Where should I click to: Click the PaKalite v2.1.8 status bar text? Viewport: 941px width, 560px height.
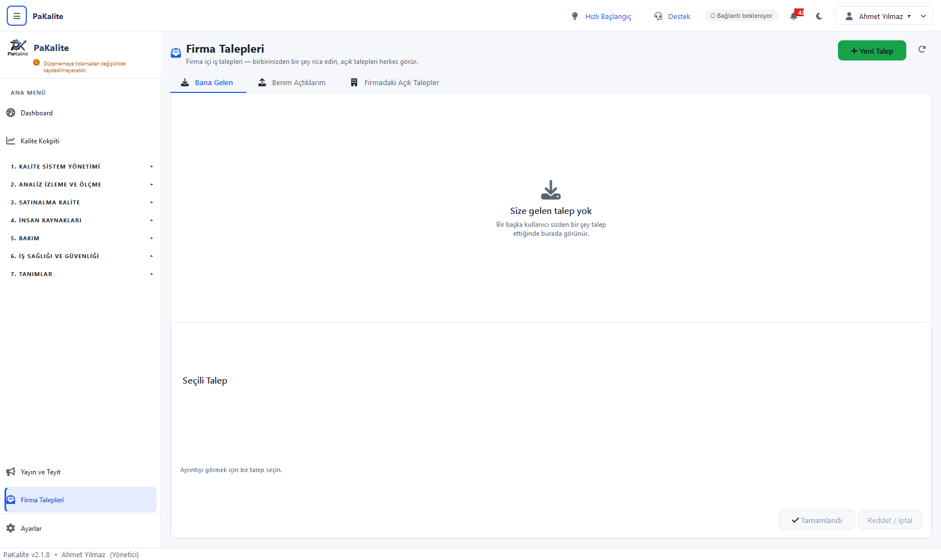26,554
